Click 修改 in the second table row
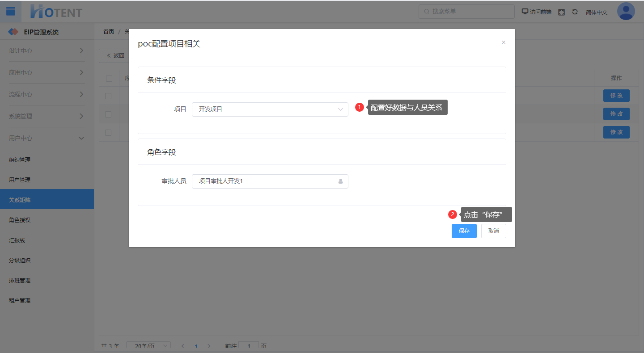 tap(616, 114)
